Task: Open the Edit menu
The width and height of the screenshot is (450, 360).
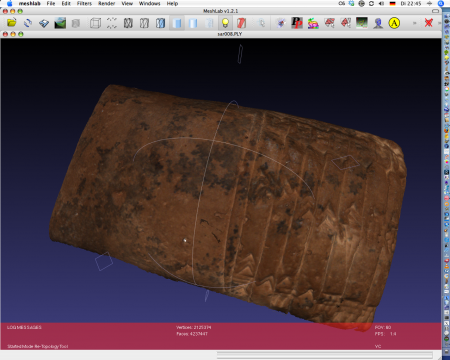Action: (66, 3)
